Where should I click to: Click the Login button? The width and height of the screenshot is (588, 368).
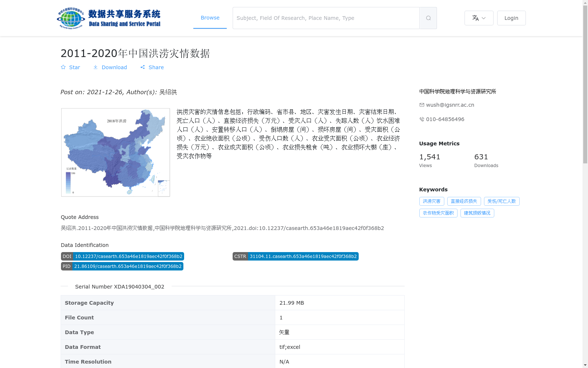pos(511,18)
